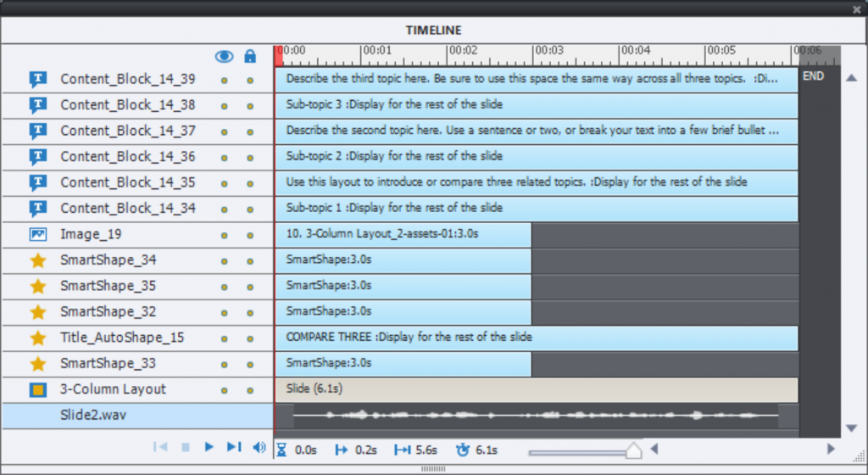Click the Move playhead to end button

(x=234, y=447)
